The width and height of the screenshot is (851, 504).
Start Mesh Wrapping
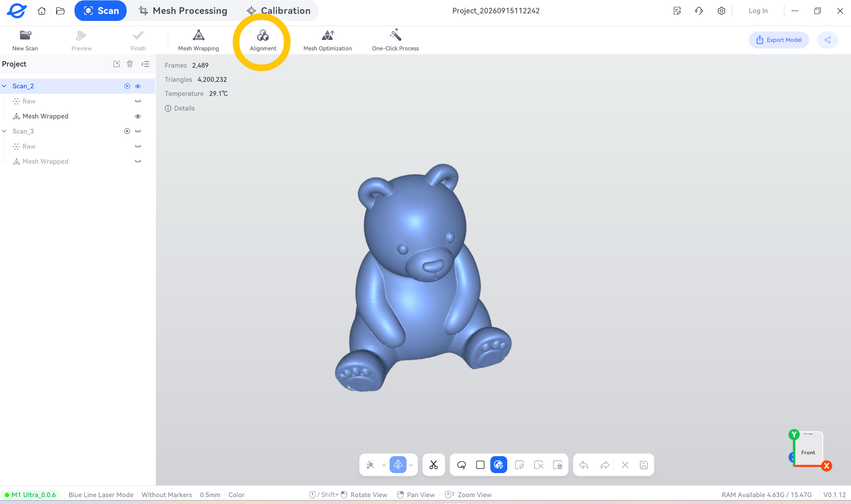click(198, 41)
